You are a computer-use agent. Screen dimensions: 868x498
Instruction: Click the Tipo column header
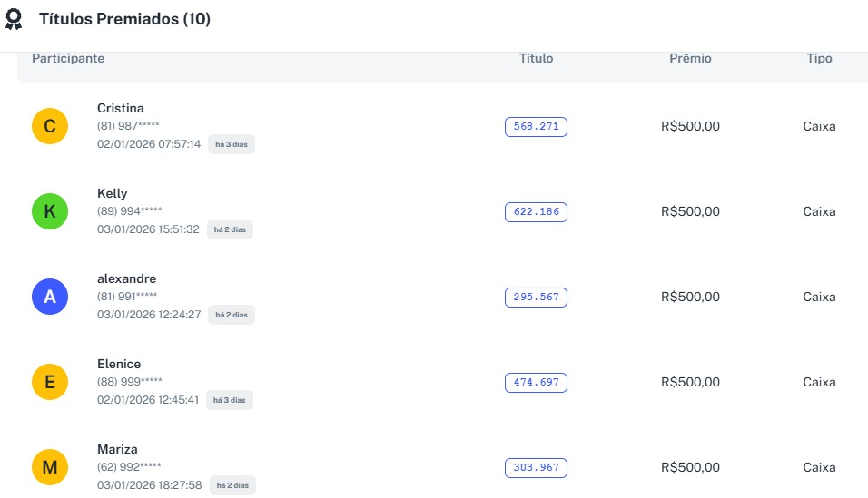pyautogui.click(x=819, y=59)
